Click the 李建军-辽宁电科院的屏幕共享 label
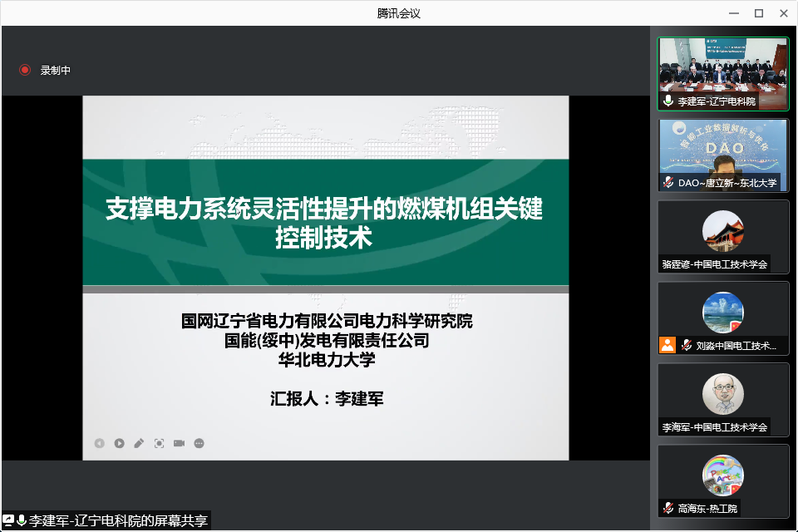This screenshot has width=798, height=532. pos(118,521)
